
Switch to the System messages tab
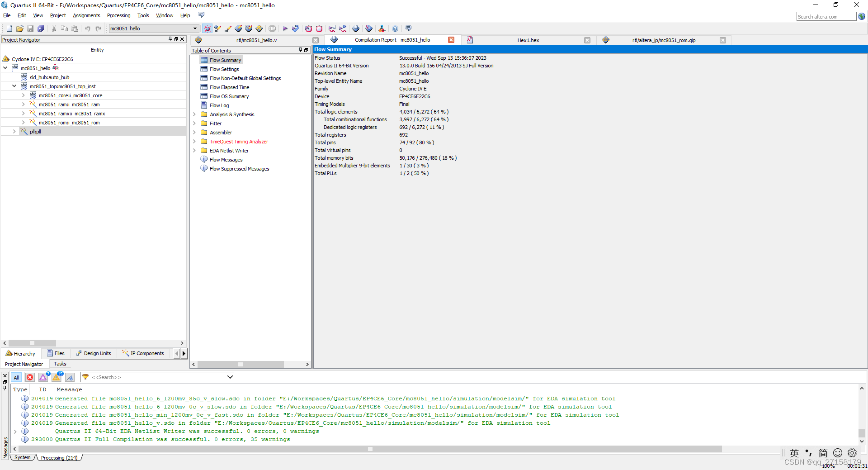23,457
